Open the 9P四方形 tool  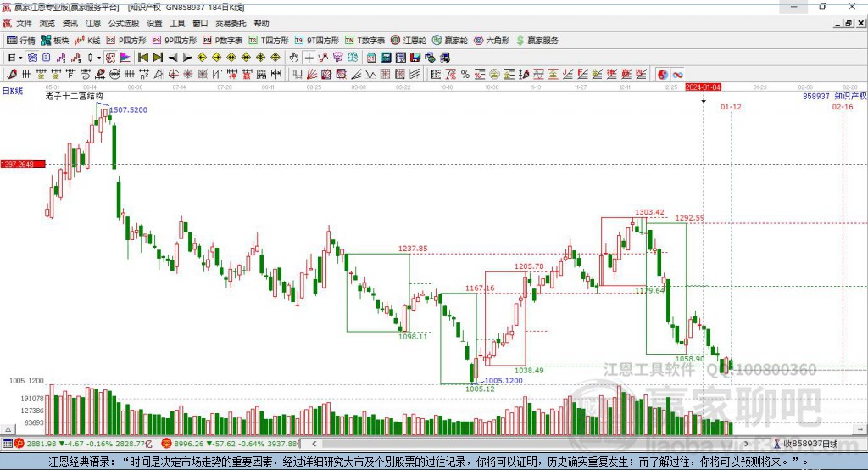click(x=175, y=41)
